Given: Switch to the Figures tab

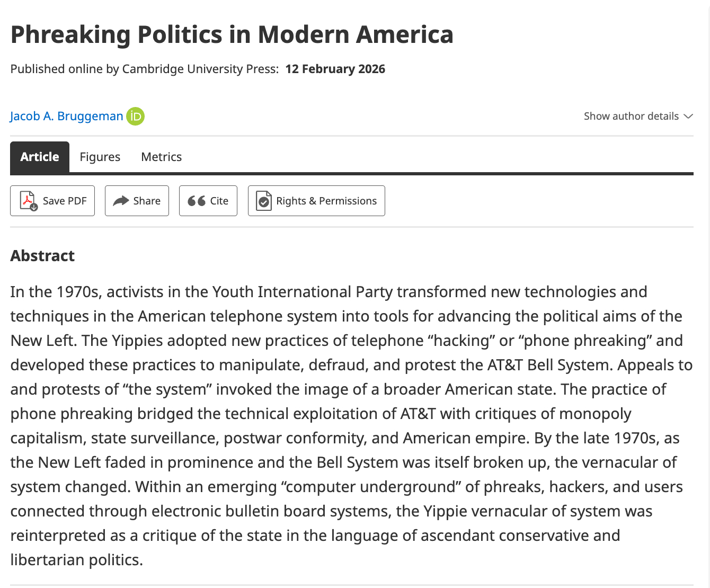Looking at the screenshot, I should coord(100,157).
